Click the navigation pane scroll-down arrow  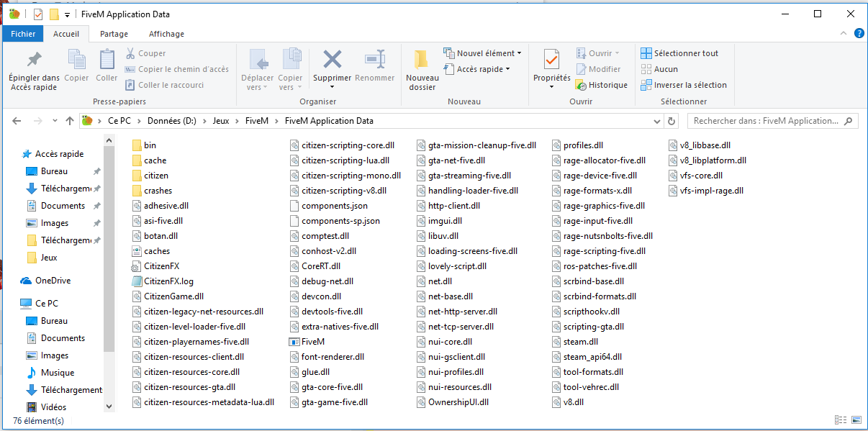coord(109,407)
